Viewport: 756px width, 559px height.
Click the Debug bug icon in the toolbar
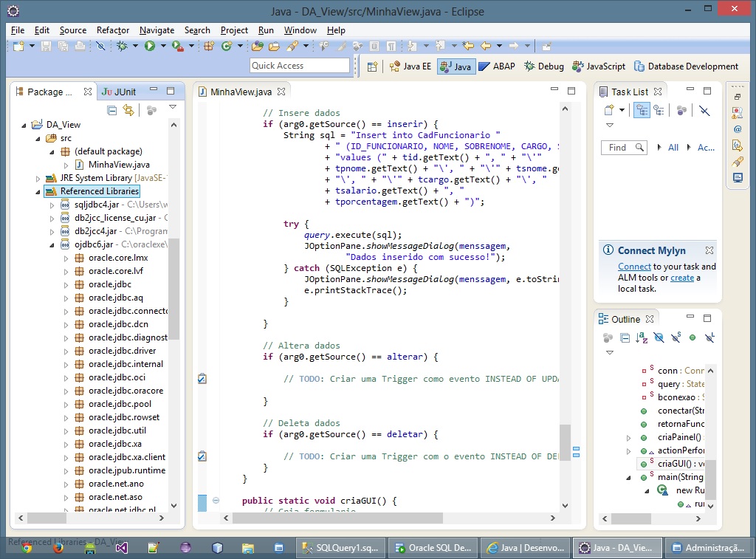coord(122,46)
